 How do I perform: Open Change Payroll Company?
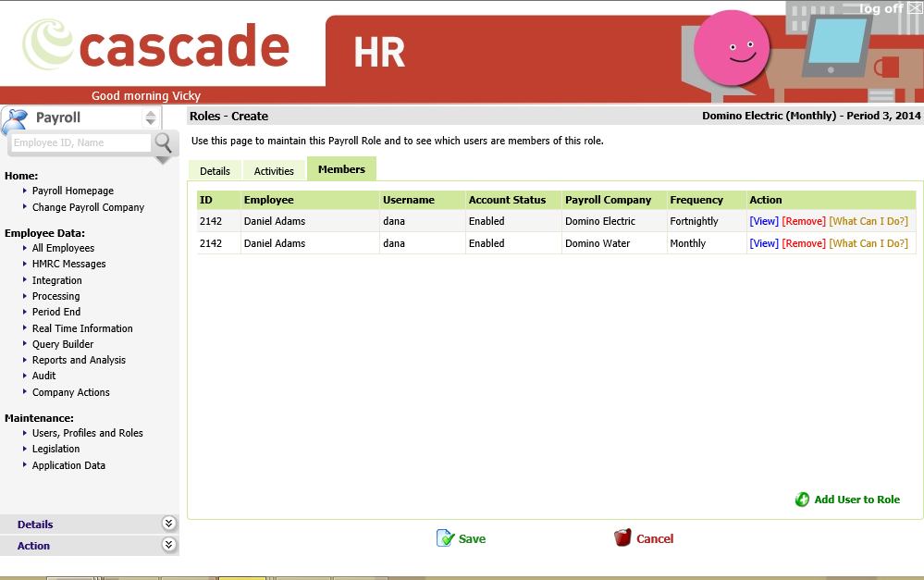[89, 207]
